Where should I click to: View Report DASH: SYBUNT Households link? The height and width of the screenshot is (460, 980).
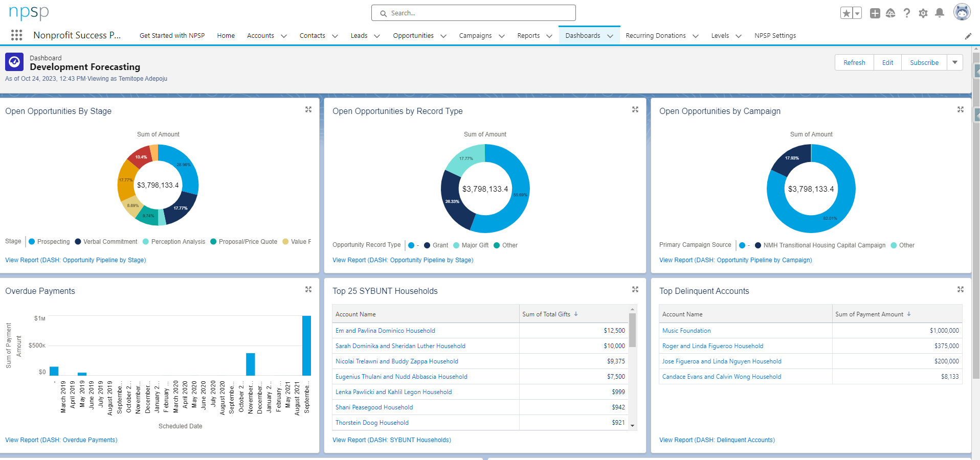(392, 440)
